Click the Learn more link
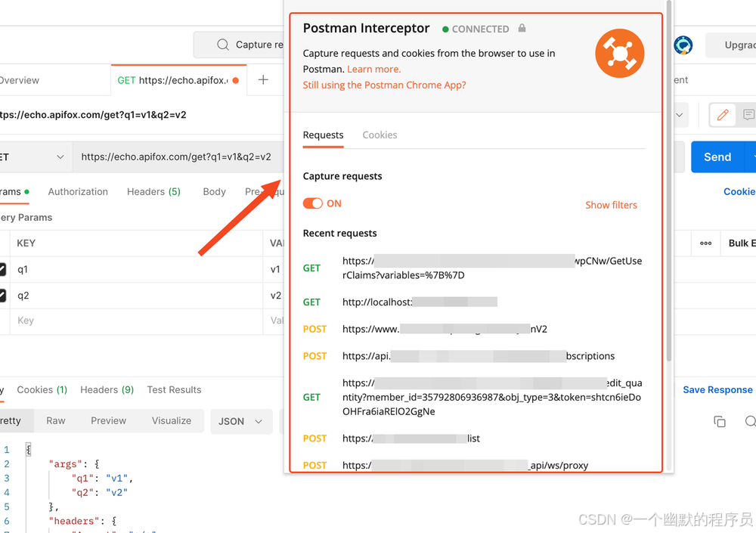This screenshot has width=756, height=533. click(x=374, y=69)
